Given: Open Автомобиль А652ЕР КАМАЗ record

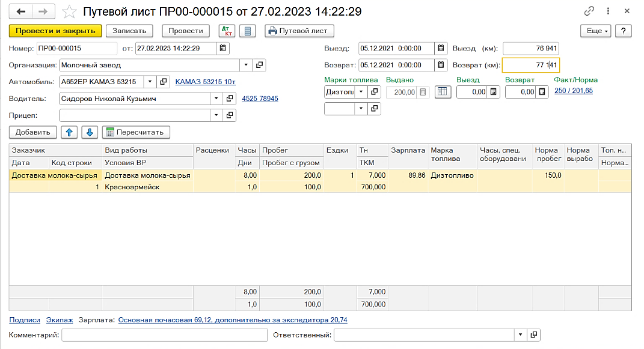Looking at the screenshot, I should point(163,82).
